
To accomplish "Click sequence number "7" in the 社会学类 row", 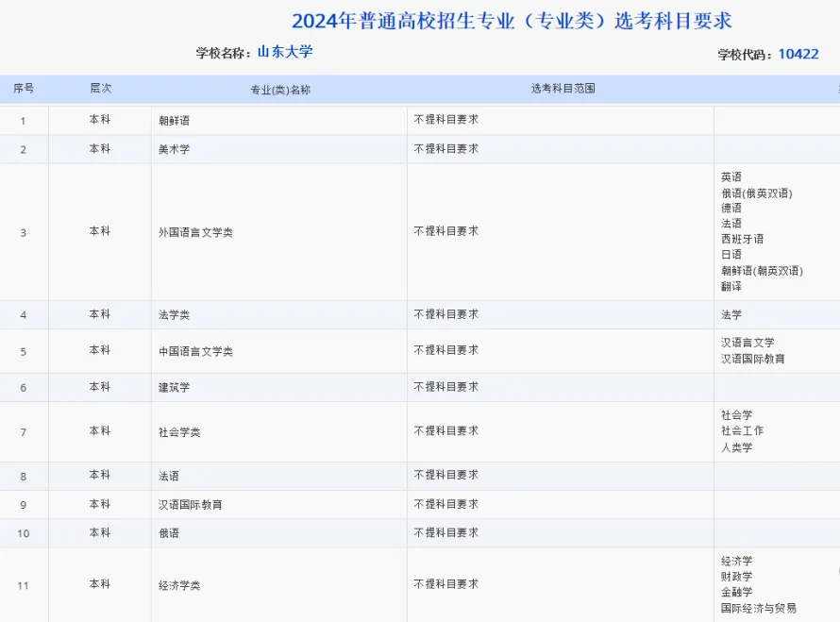I will coord(23,433).
